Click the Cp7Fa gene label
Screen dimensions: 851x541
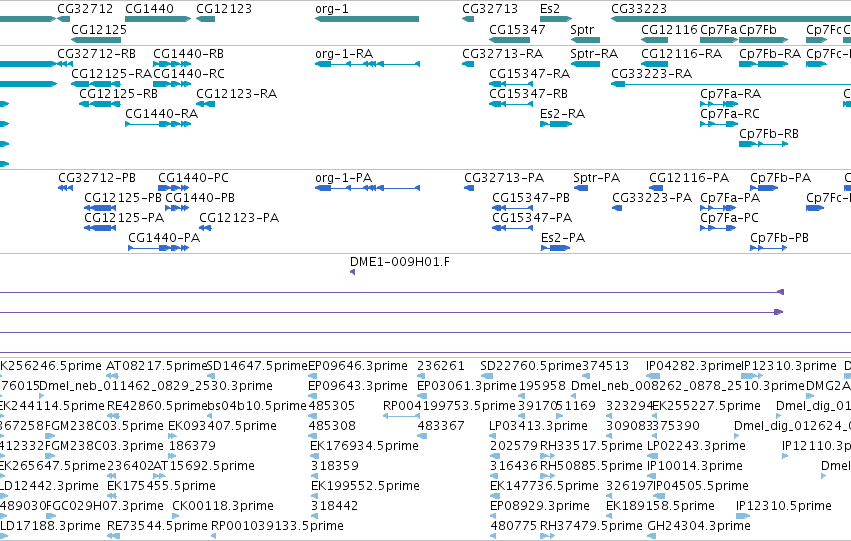point(719,29)
